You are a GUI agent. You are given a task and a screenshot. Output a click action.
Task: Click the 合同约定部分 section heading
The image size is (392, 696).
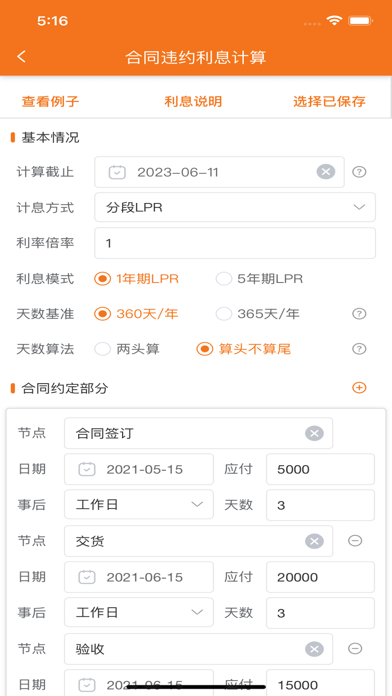65,388
